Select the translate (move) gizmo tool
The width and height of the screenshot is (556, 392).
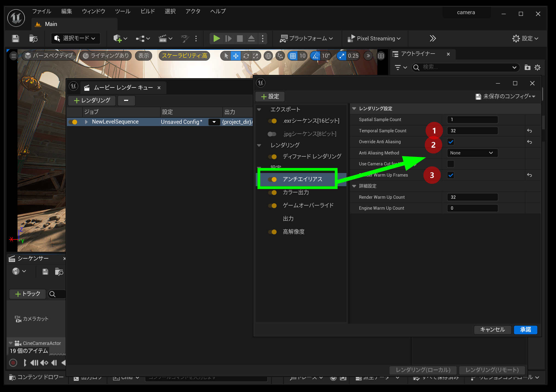[x=236, y=56]
